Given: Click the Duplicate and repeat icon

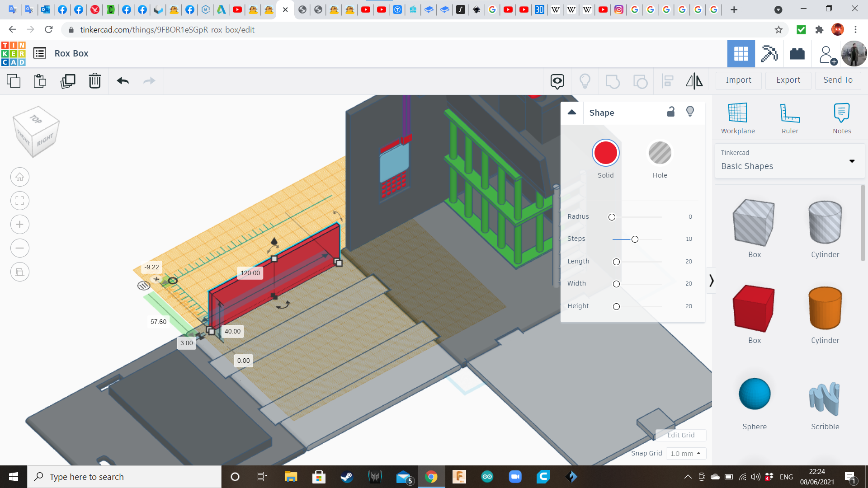Looking at the screenshot, I should pyautogui.click(x=68, y=81).
